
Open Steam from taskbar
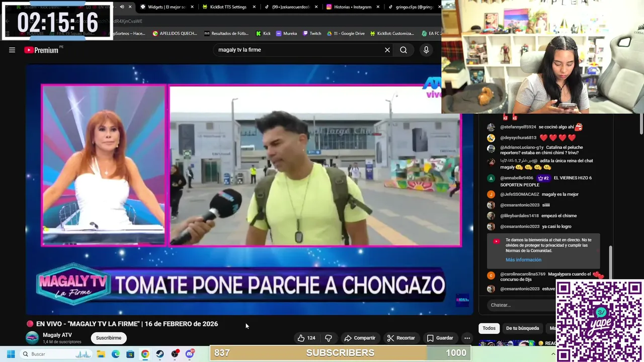pos(160,354)
